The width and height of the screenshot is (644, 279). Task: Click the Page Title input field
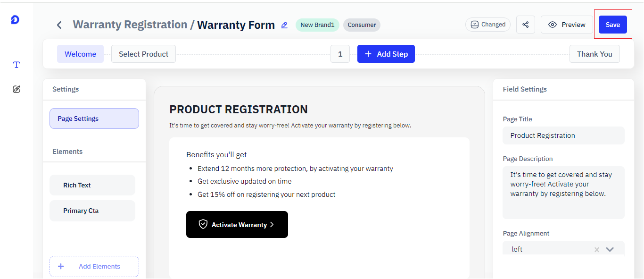point(563,135)
